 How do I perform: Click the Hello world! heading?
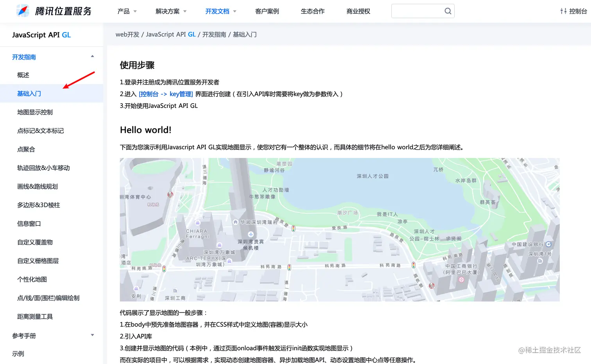[146, 130]
